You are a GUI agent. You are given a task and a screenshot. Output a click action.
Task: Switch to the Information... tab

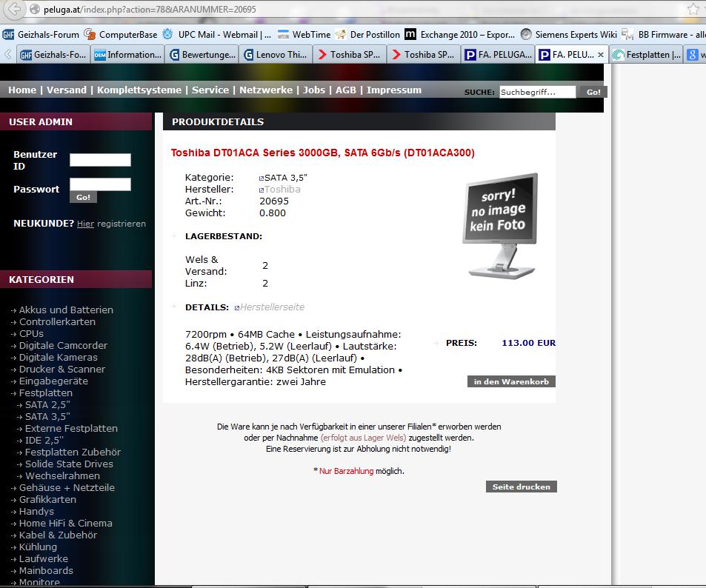pos(128,55)
